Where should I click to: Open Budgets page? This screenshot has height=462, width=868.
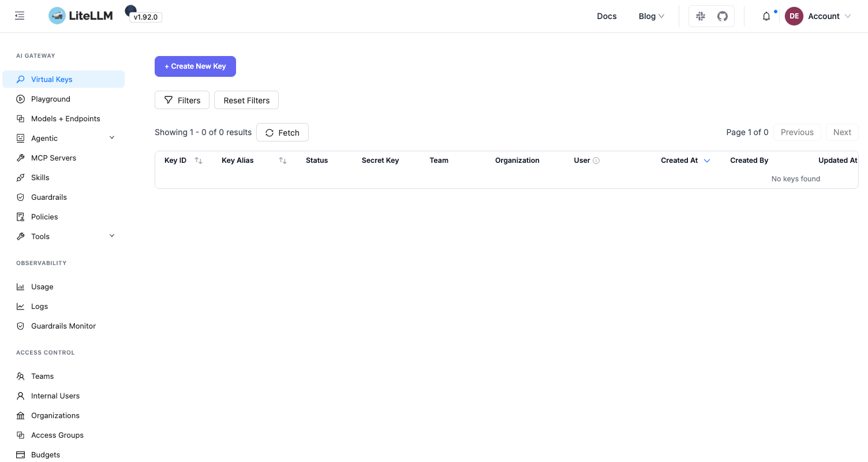(x=63, y=454)
